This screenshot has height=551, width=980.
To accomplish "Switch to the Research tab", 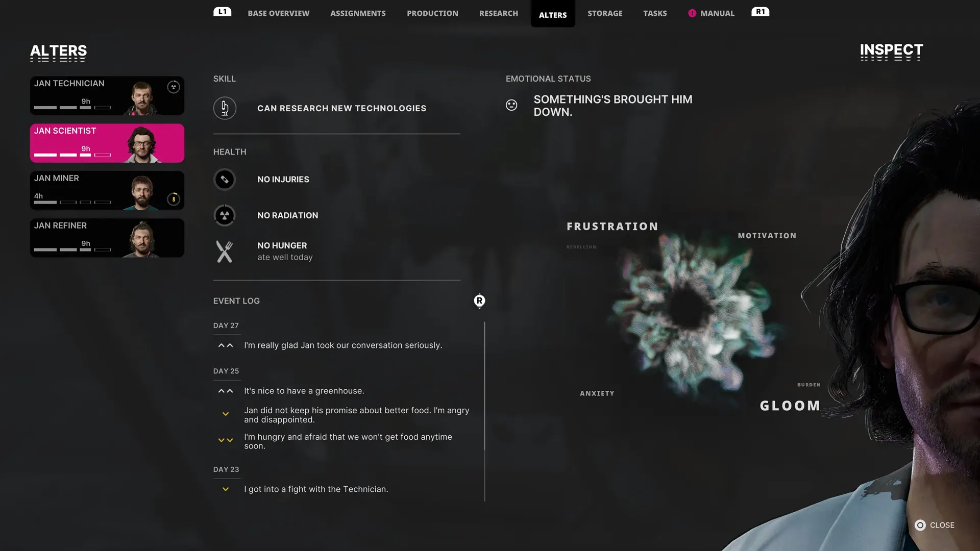I will [x=499, y=13].
